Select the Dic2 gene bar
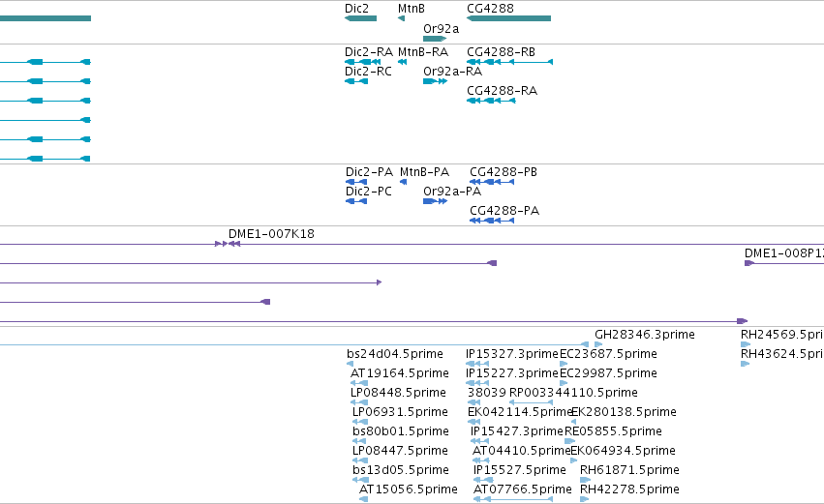 click(360, 18)
